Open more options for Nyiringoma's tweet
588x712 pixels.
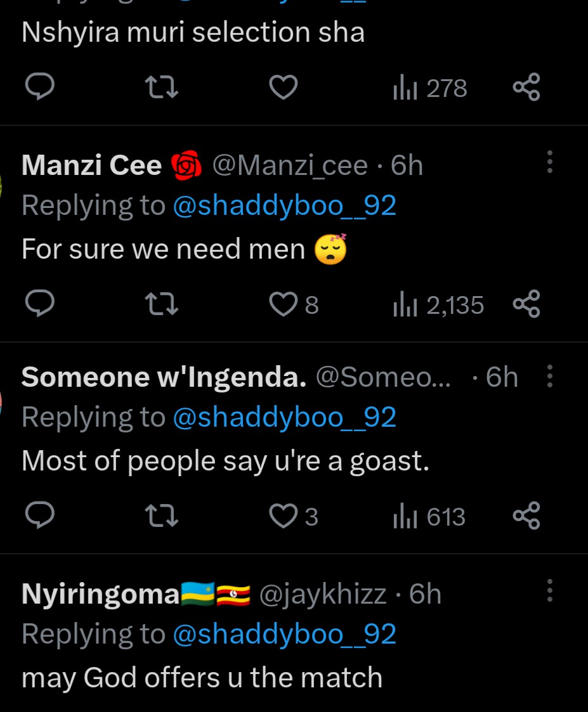549,591
